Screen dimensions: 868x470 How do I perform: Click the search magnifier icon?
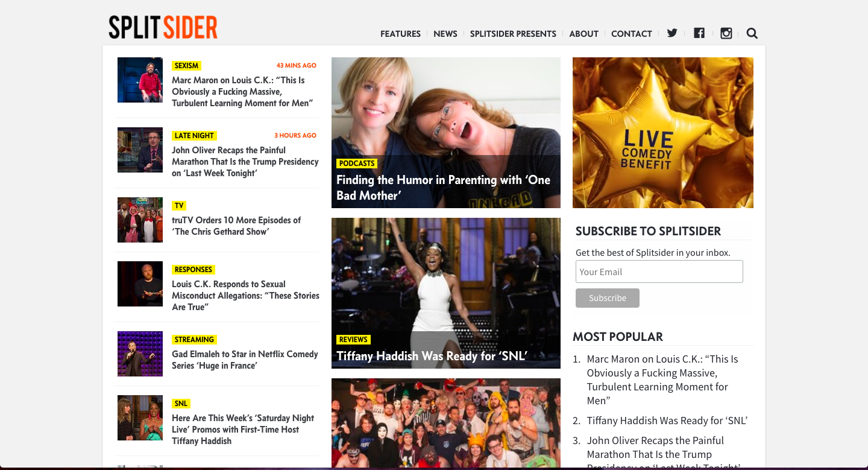click(x=752, y=33)
